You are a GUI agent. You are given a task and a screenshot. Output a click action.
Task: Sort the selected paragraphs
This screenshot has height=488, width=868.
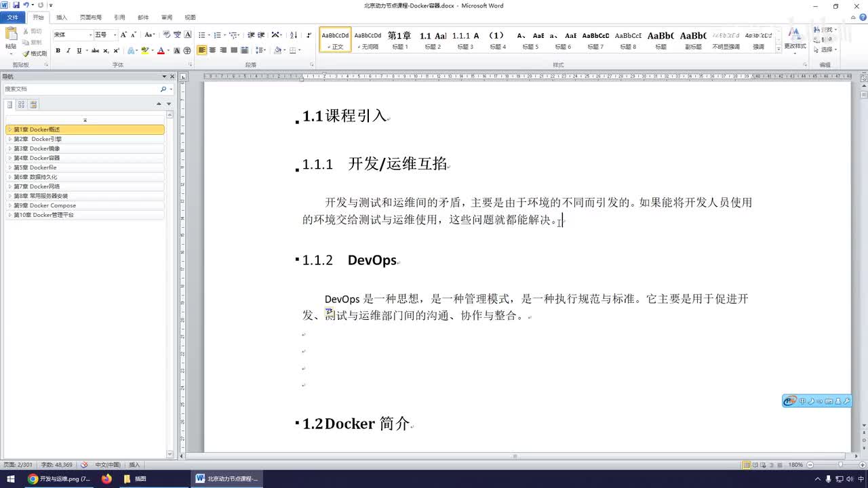click(x=294, y=35)
